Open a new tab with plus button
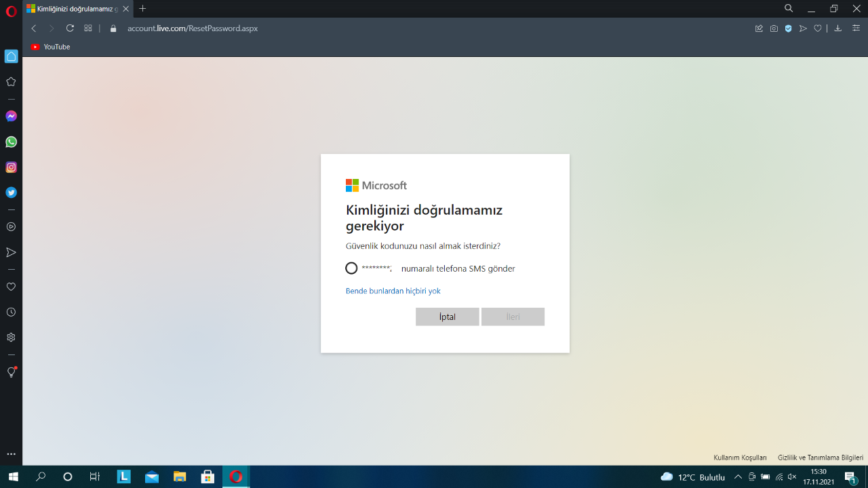Screen dimensions: 868x488 coord(142,9)
